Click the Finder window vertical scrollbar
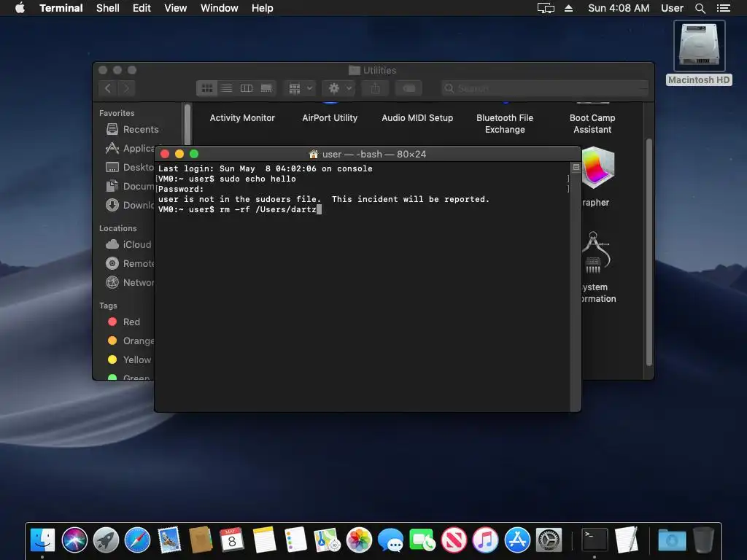The width and height of the screenshot is (747, 560). pos(649,252)
